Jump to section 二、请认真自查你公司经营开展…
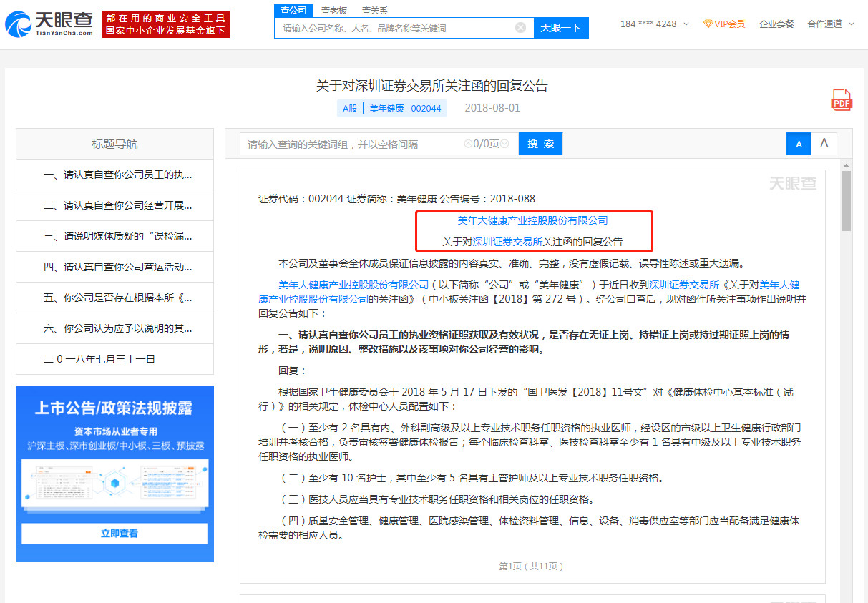This screenshot has height=603, width=868. [x=114, y=205]
